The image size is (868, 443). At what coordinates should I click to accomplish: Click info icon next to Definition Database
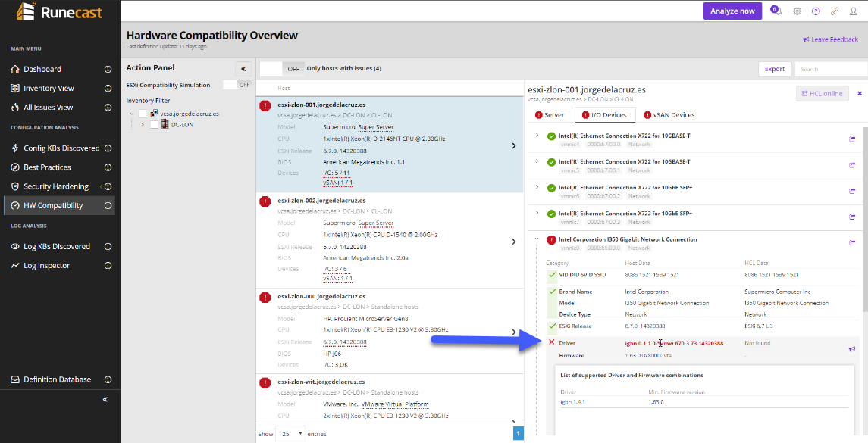click(x=108, y=379)
